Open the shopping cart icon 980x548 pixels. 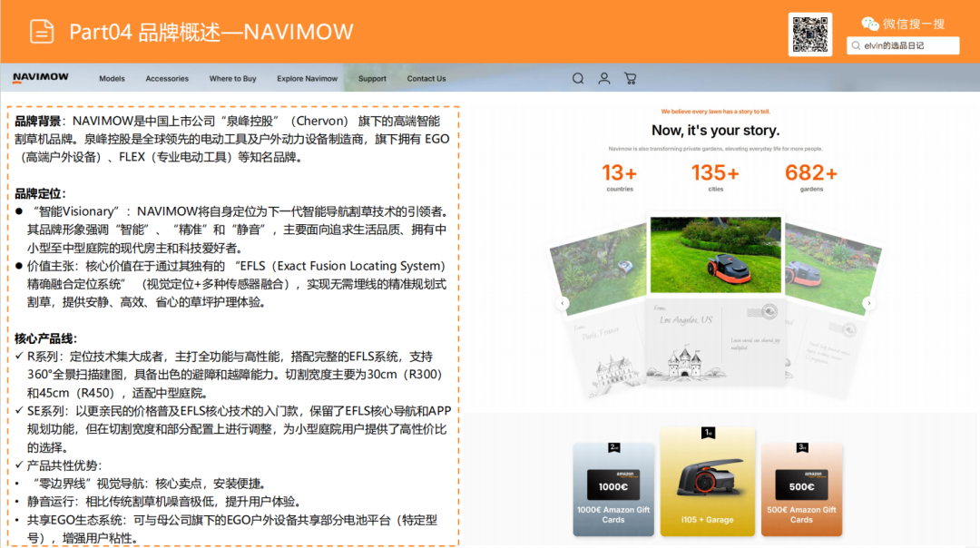click(631, 79)
